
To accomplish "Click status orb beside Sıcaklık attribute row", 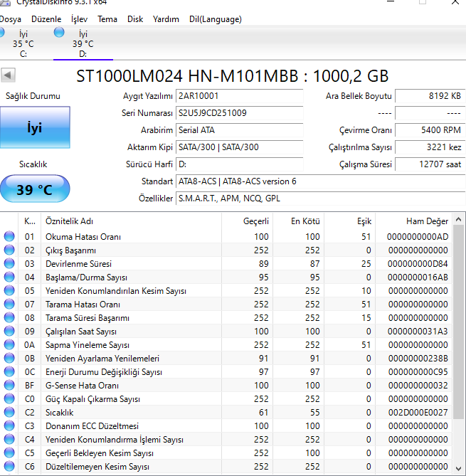I will (9, 413).
